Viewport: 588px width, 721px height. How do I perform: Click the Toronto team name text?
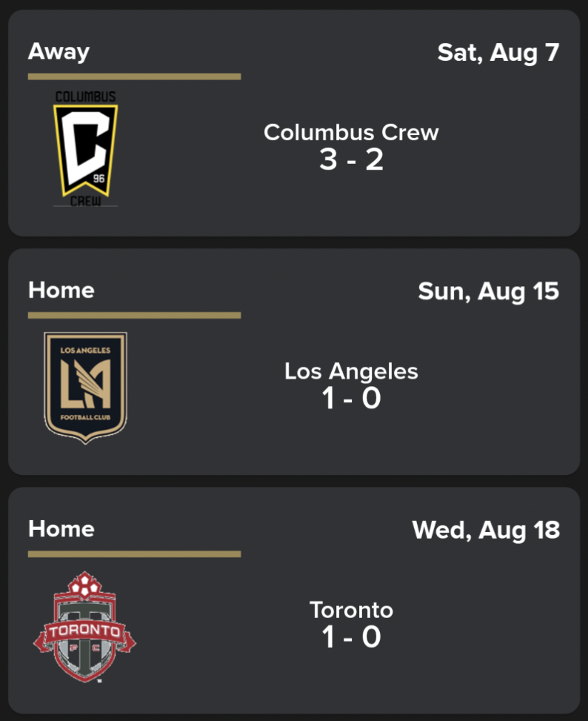tap(351, 610)
